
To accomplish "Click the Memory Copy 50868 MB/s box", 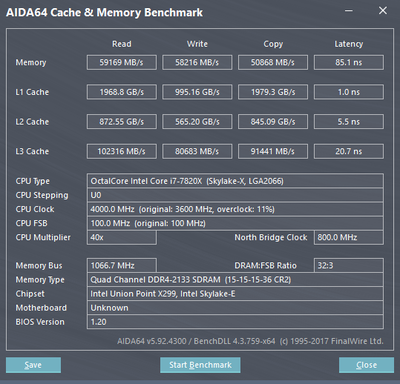I will tap(273, 62).
